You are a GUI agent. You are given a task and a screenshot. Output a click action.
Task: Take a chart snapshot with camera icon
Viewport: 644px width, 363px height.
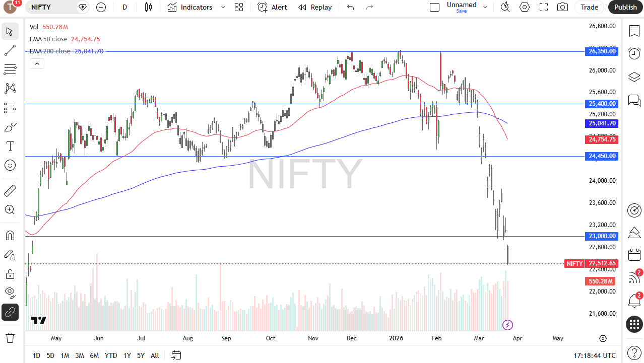point(562,7)
